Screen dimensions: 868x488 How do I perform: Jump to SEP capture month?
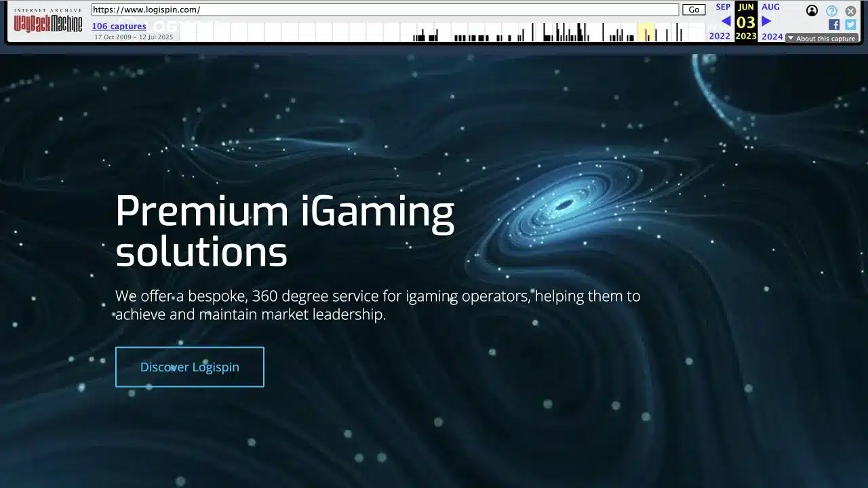click(x=723, y=7)
